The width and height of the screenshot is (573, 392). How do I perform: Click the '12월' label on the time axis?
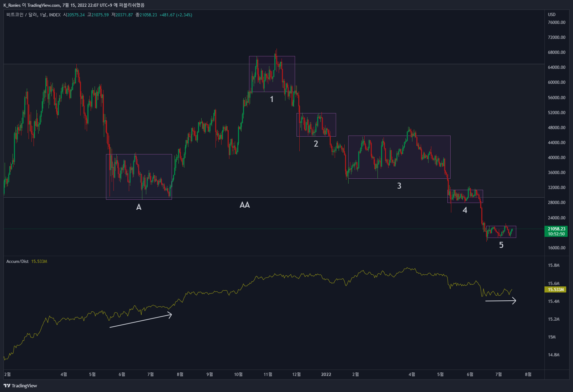pyautogui.click(x=296, y=375)
